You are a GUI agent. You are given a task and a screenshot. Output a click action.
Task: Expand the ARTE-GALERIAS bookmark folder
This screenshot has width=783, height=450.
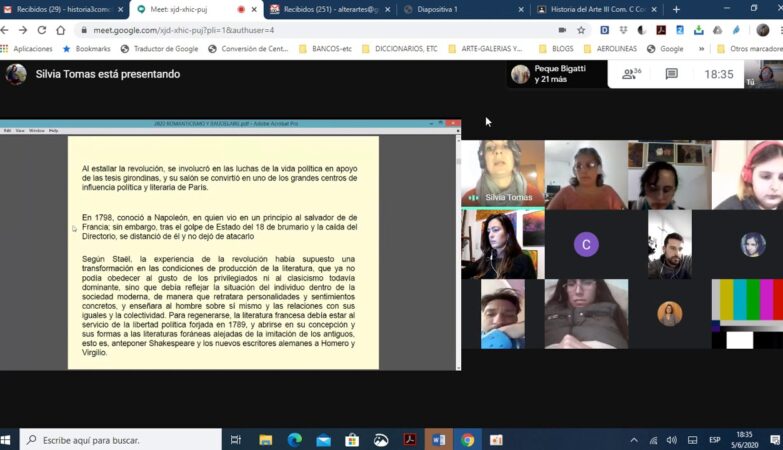[x=485, y=49]
